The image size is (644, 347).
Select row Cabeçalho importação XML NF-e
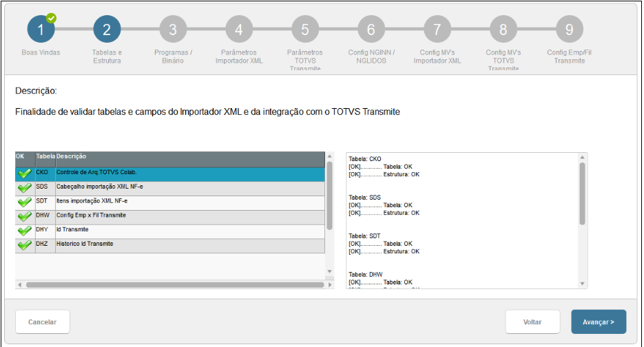[170, 189]
